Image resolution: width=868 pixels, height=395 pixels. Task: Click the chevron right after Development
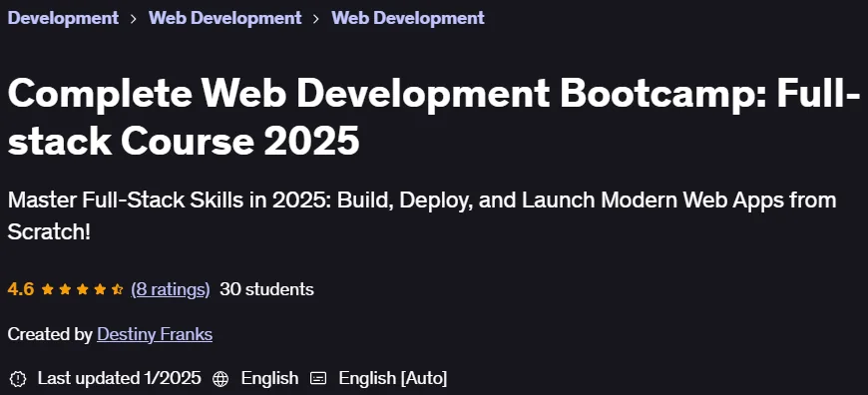coord(134,18)
